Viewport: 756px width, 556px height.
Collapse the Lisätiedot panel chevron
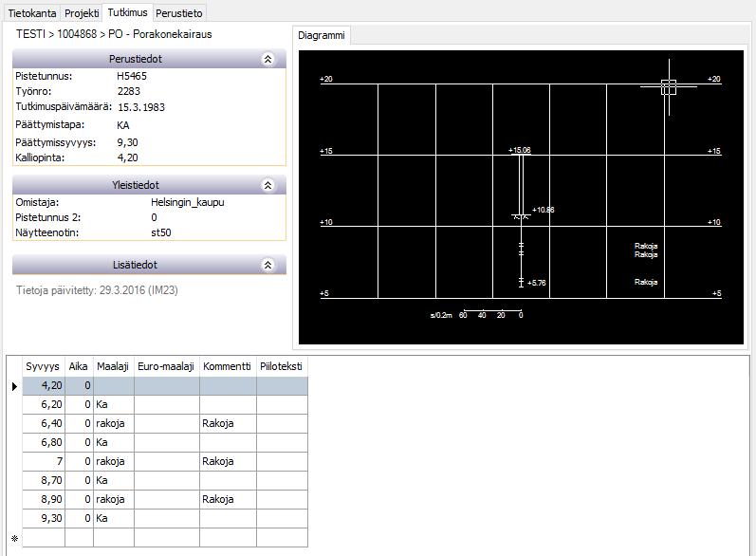(x=268, y=265)
